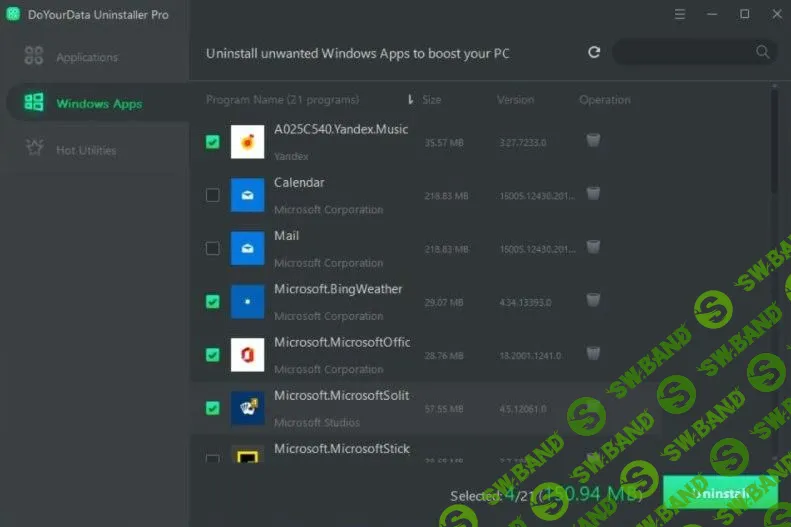
Task: Check the Calendar checkbox
Action: pos(212,195)
